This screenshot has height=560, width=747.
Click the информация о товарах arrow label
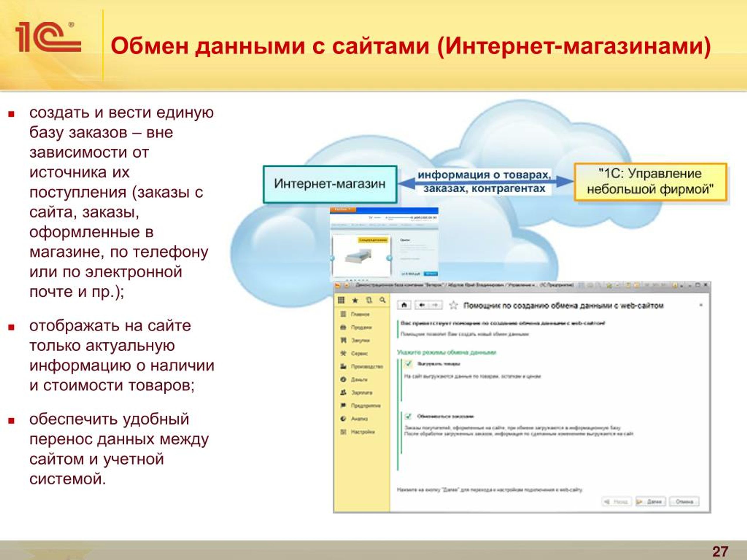coord(484,182)
